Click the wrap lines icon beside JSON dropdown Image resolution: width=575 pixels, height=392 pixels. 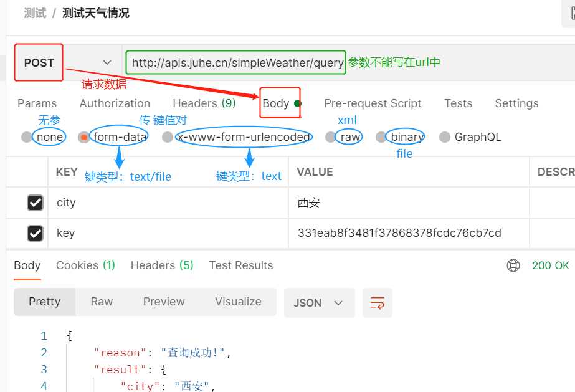pos(377,302)
